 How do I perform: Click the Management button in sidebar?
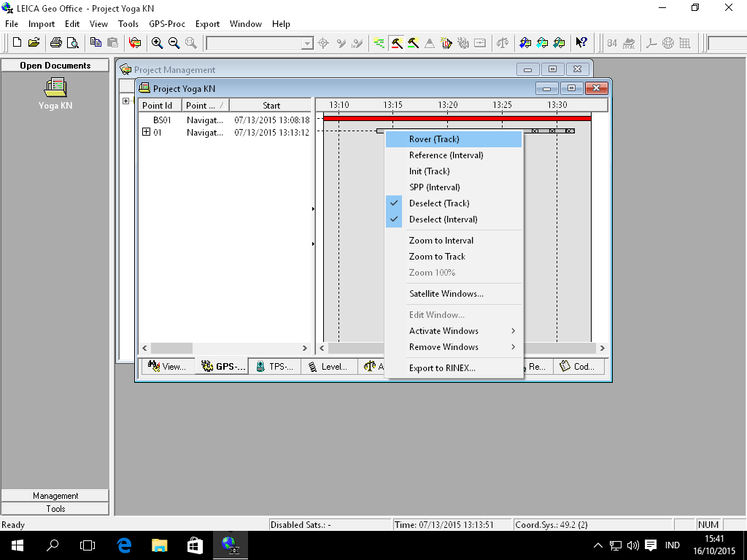pyautogui.click(x=55, y=496)
